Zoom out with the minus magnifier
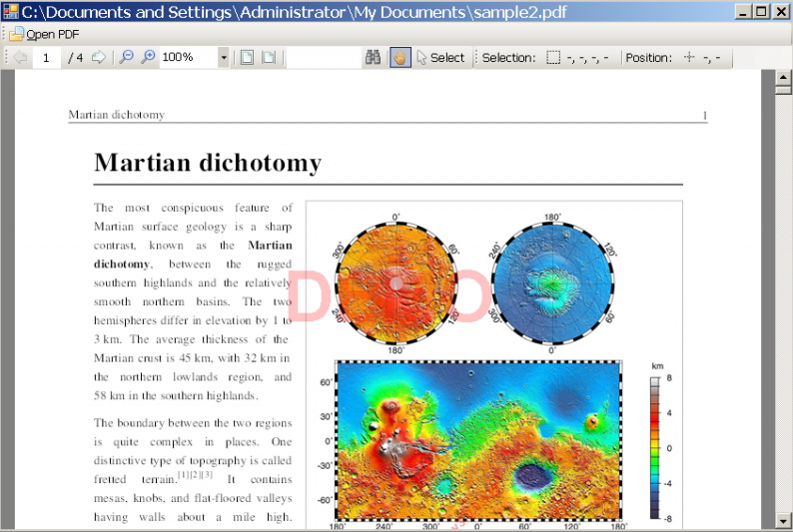 pyautogui.click(x=127, y=57)
